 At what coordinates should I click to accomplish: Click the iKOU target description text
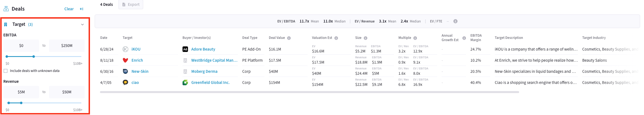[x=536, y=49]
